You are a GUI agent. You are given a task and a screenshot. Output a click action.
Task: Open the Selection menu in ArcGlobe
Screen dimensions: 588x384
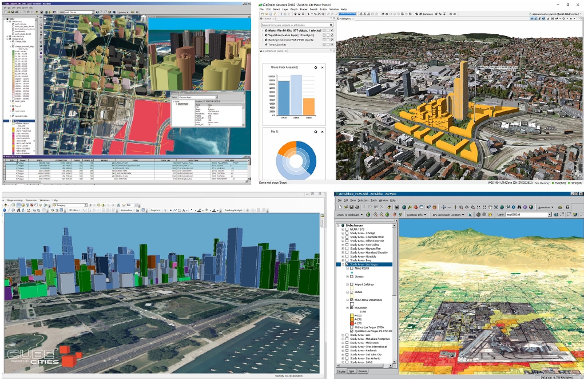pos(363,200)
